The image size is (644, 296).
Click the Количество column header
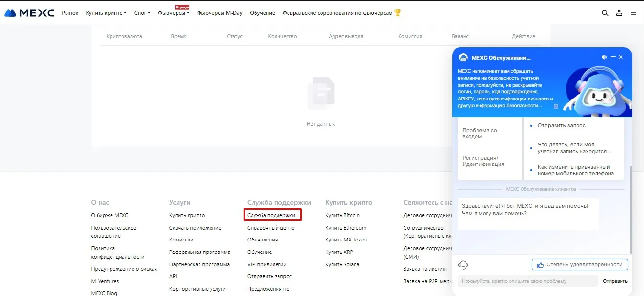coord(282,36)
